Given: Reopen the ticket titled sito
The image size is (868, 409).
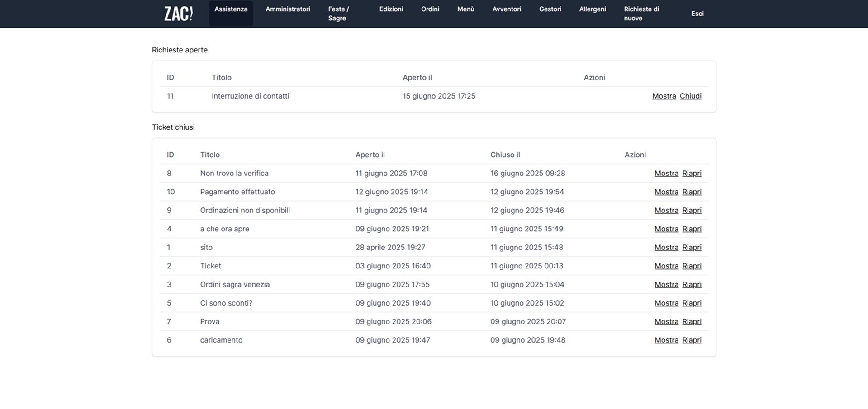Looking at the screenshot, I should (x=692, y=247).
